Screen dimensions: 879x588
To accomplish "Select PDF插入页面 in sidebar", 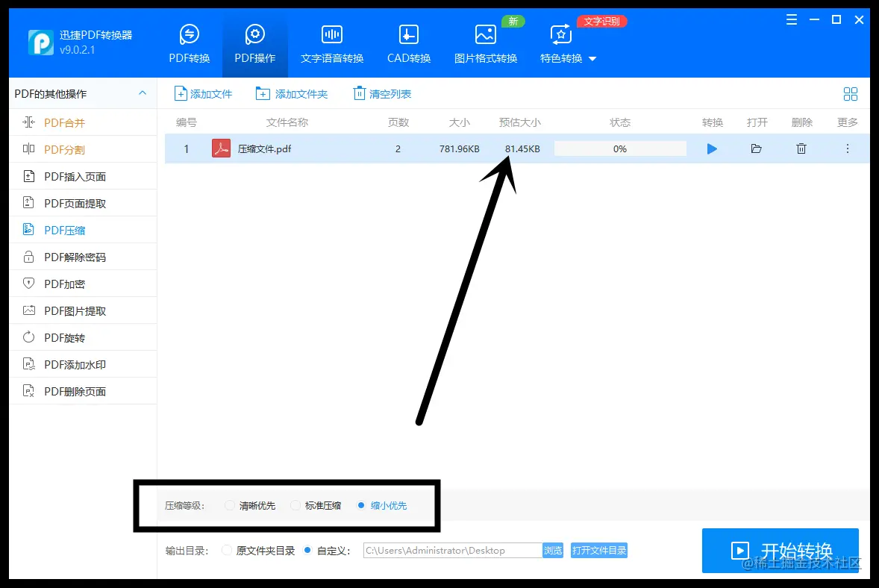I will click(83, 177).
